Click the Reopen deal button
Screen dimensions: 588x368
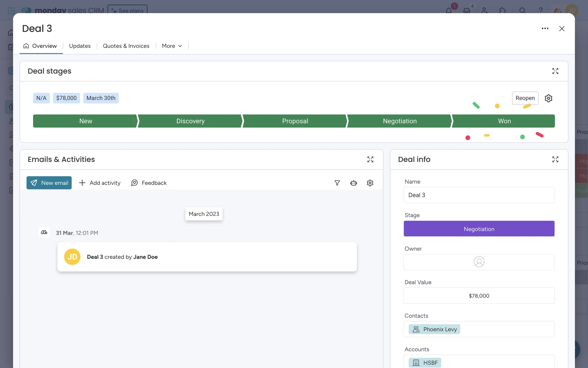(x=525, y=98)
